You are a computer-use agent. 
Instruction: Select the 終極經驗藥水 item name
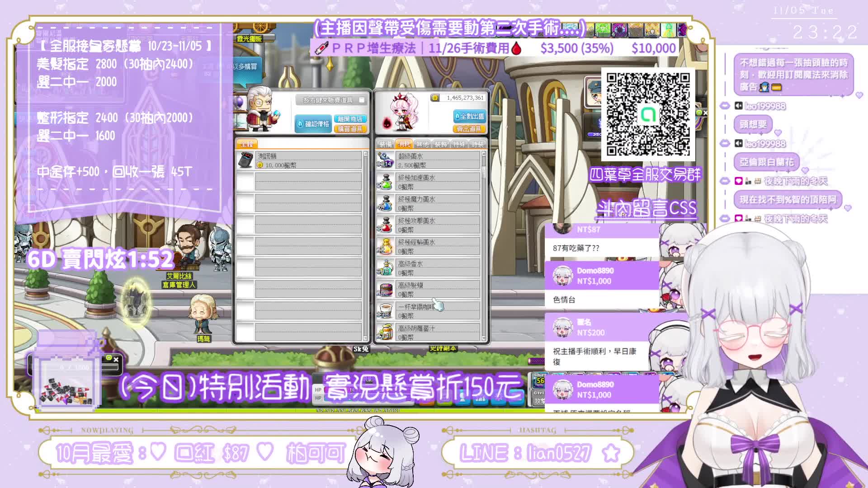pyautogui.click(x=416, y=242)
